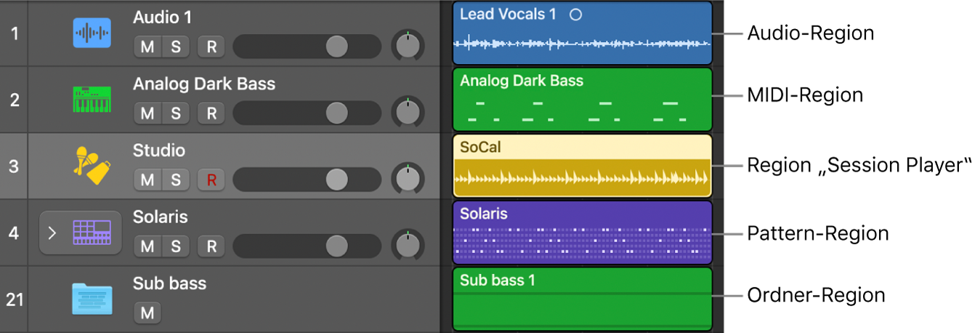Adjust the Audio 1 pan knob
Screen dimensions: 980x333
coord(408,47)
